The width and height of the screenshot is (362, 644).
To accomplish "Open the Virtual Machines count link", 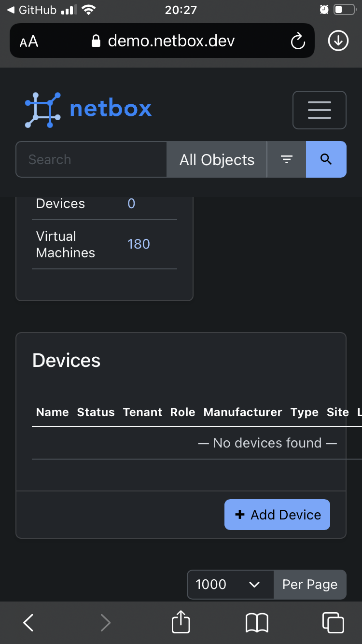I will 139,244.
